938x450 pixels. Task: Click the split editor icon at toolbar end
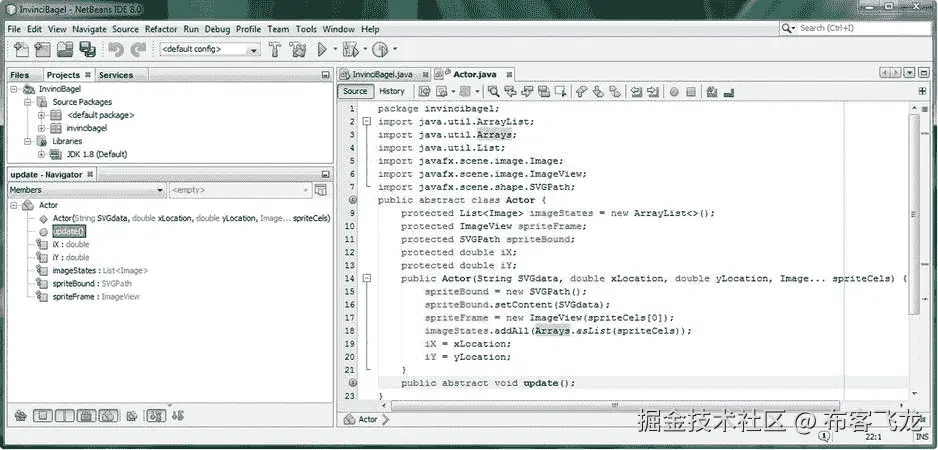pos(922,92)
